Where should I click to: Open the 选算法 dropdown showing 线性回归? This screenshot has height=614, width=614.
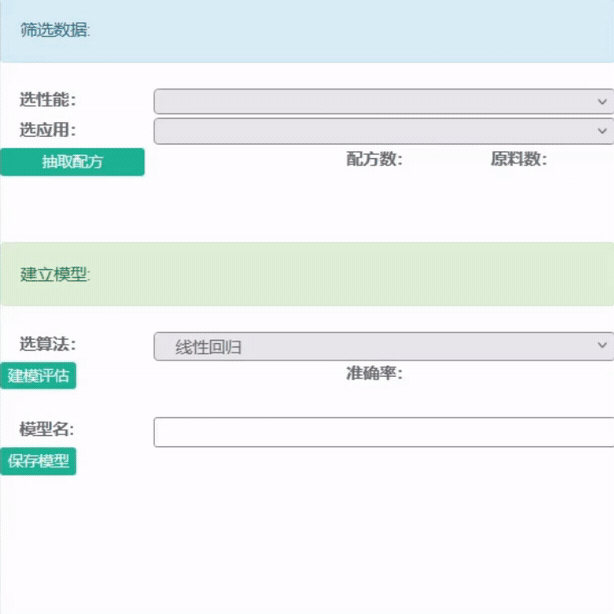(380, 346)
